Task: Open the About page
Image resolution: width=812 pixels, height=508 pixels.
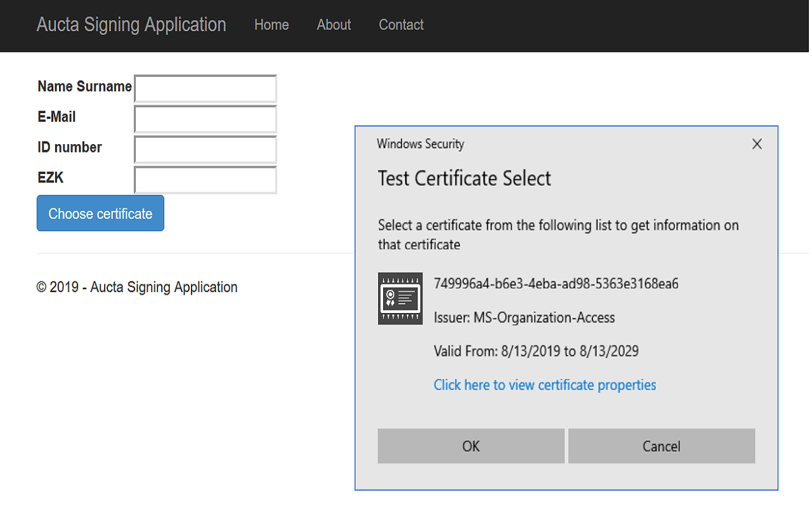Action: click(x=334, y=25)
